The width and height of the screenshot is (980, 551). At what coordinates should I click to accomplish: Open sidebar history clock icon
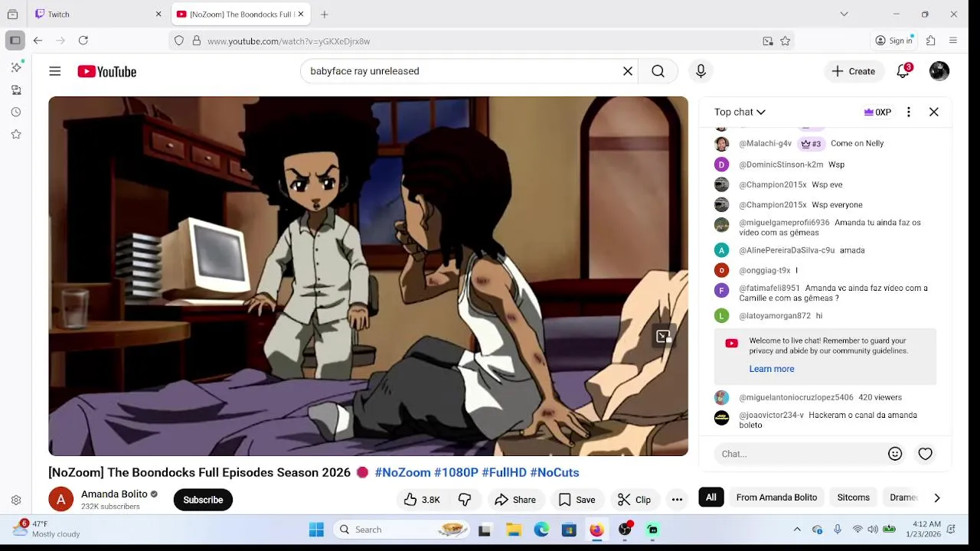(16, 112)
